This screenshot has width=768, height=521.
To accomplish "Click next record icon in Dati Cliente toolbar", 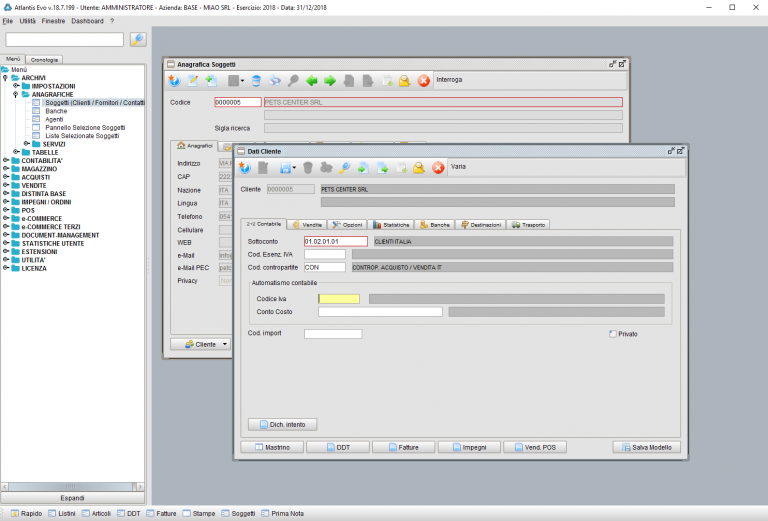I will pos(382,168).
